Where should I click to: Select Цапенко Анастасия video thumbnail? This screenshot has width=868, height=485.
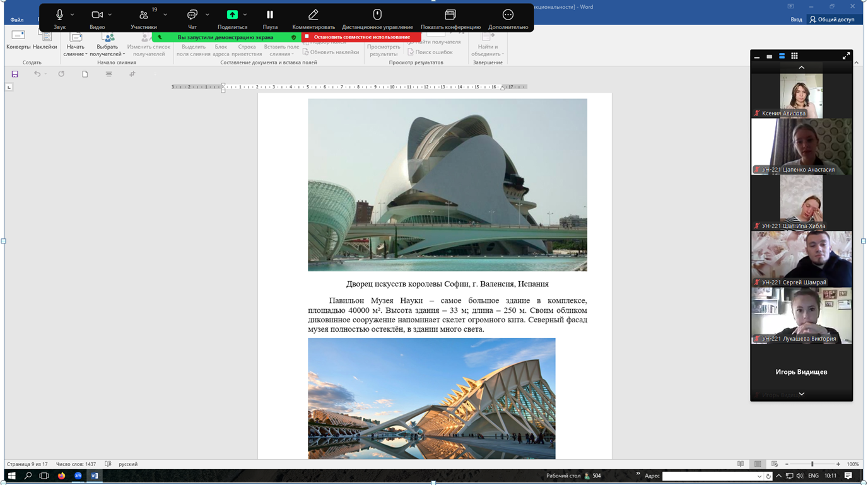click(802, 146)
